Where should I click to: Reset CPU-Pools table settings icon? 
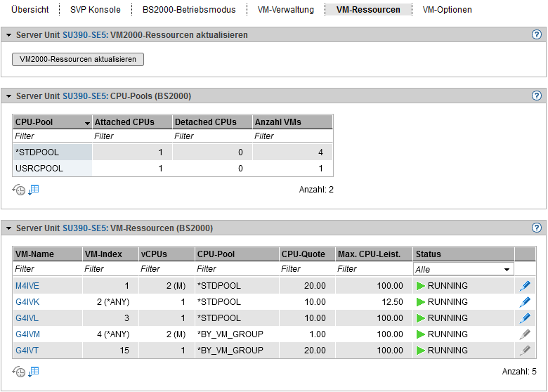tap(19, 190)
